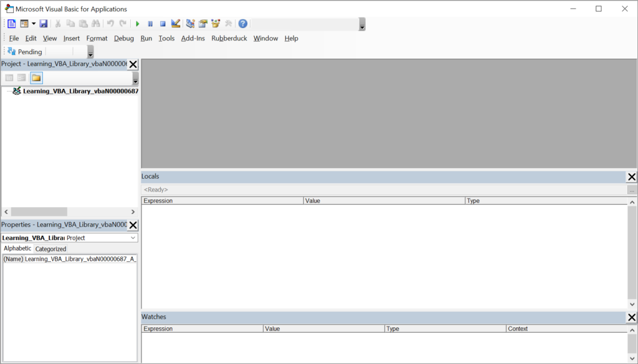This screenshot has height=364, width=638.
Task: Toggle Design Mode icon
Action: (175, 24)
